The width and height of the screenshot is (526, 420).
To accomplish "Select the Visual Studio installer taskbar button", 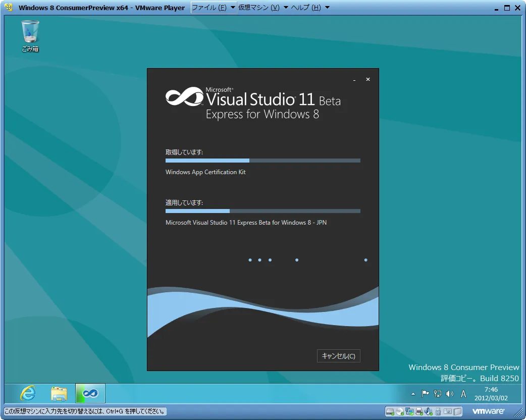I will click(x=90, y=393).
